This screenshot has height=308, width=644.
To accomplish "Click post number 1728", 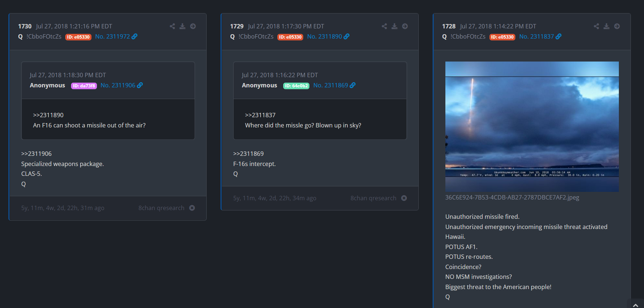I will tap(449, 26).
